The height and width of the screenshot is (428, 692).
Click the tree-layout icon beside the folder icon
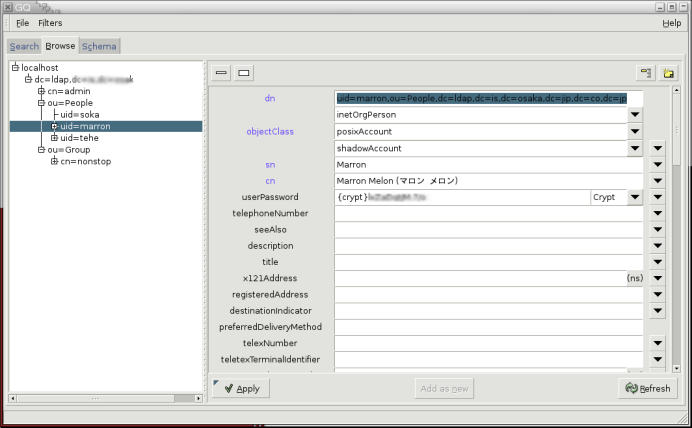(646, 73)
